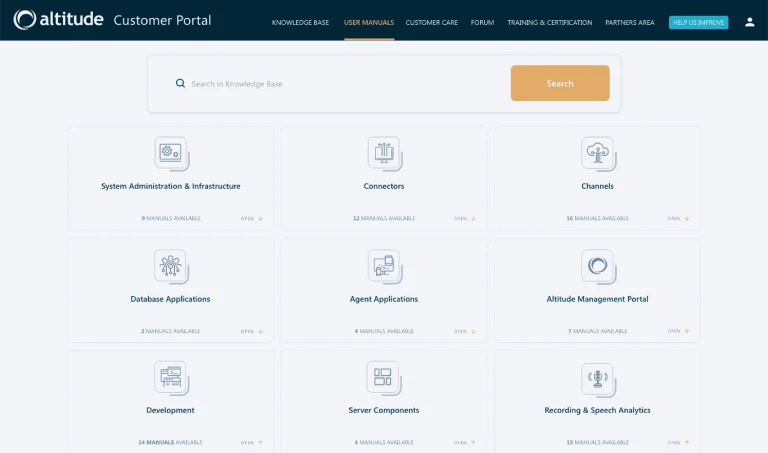Click the Agent Applications title
Viewport: 768px width, 453px height.
384,299
